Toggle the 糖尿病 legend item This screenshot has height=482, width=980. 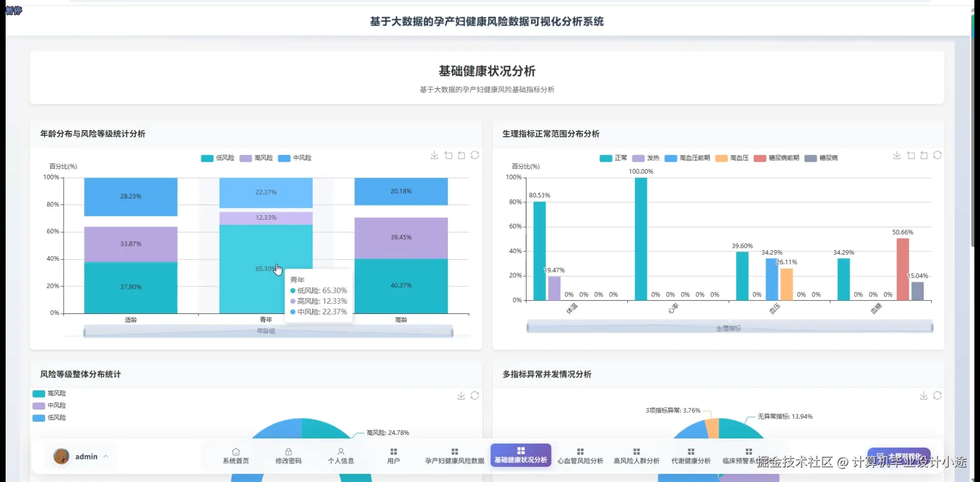click(821, 158)
